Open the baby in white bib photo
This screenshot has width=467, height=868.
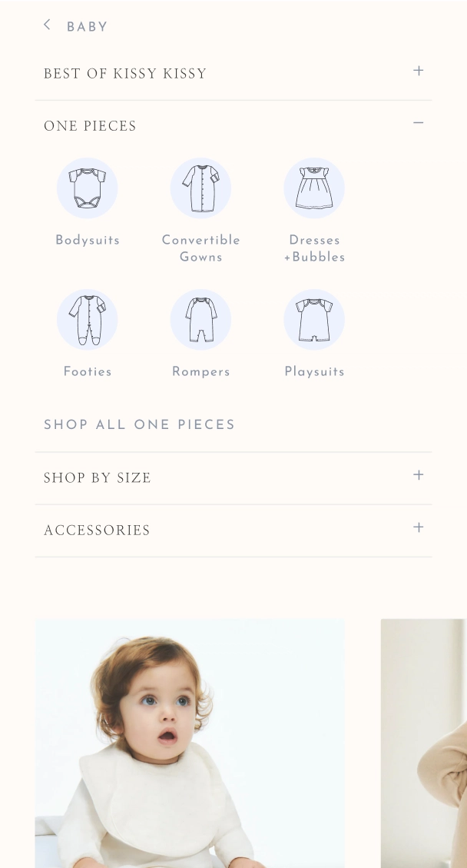point(190,743)
